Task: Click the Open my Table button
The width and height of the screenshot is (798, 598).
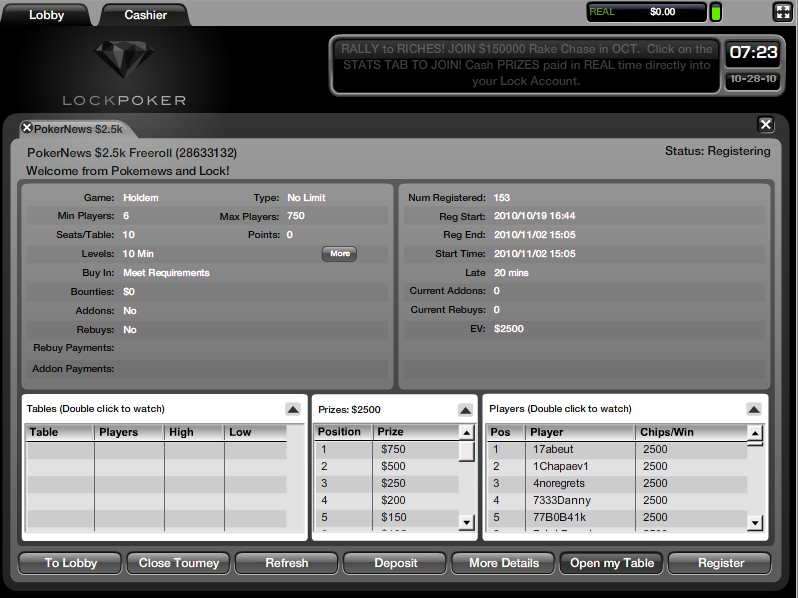Action: [x=612, y=563]
